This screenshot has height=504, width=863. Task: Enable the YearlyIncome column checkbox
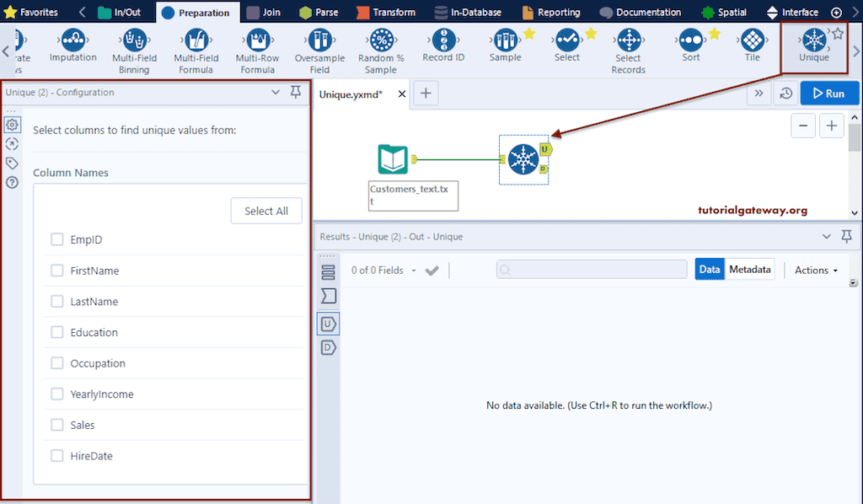(56, 394)
